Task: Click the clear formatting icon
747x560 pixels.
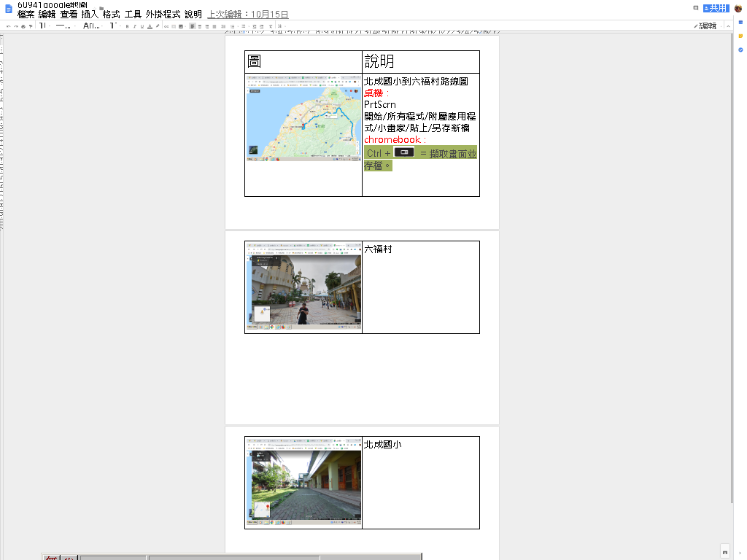Action: [271, 26]
